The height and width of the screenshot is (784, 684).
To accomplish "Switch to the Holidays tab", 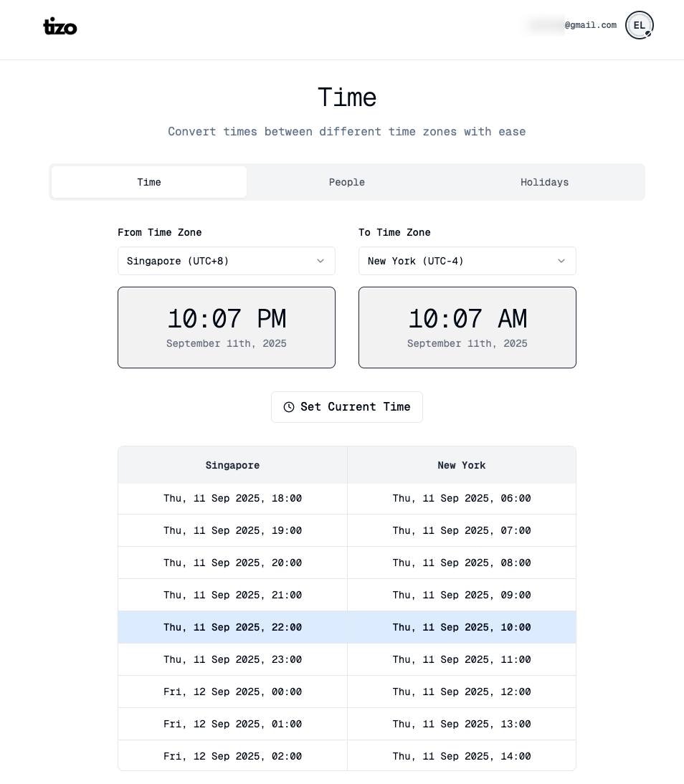I will tap(544, 182).
